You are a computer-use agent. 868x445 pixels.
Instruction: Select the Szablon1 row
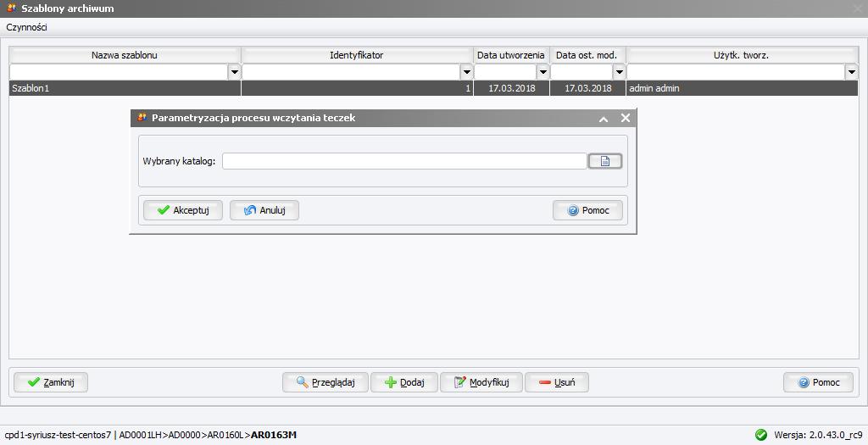[433, 88]
